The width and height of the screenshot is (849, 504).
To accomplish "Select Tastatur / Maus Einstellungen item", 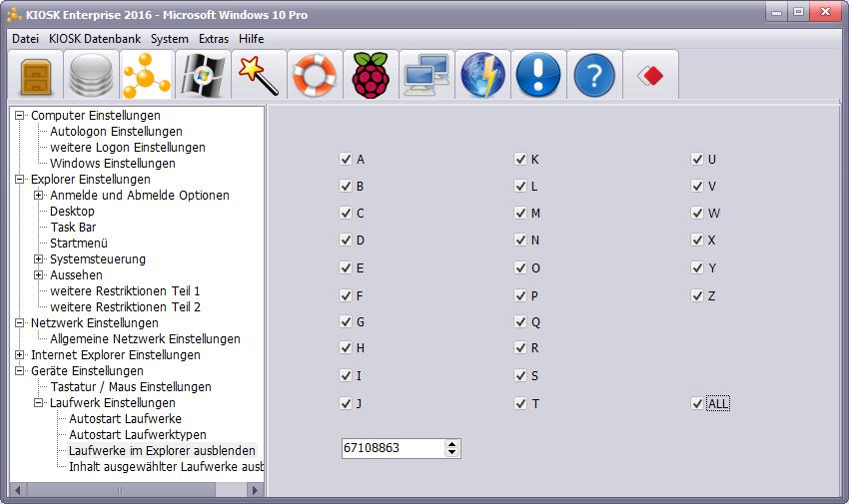I will (131, 386).
